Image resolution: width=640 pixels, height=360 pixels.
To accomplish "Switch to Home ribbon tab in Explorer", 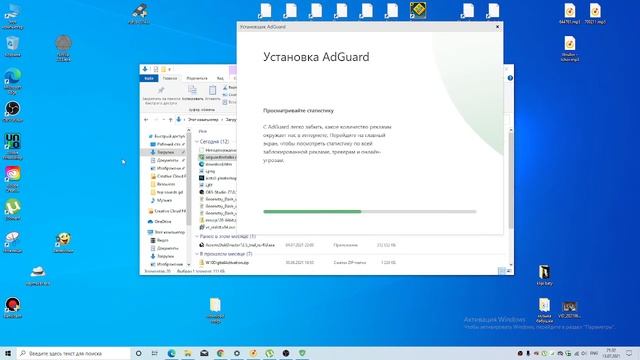I will click(170, 78).
